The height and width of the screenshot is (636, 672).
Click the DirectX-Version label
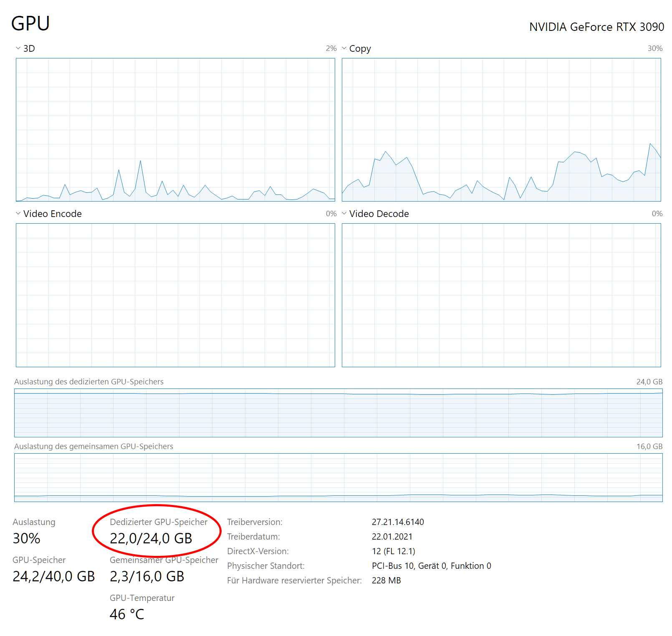(x=258, y=551)
